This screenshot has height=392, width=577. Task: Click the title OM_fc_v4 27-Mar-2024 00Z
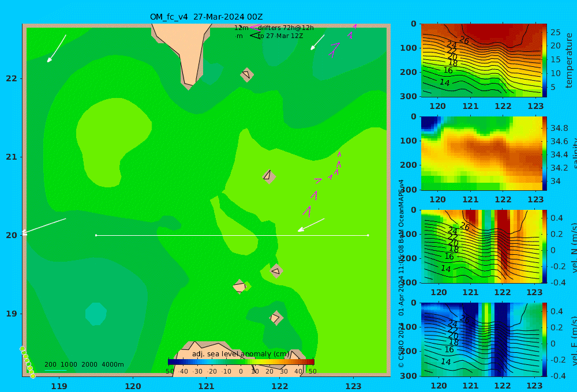[206, 17]
